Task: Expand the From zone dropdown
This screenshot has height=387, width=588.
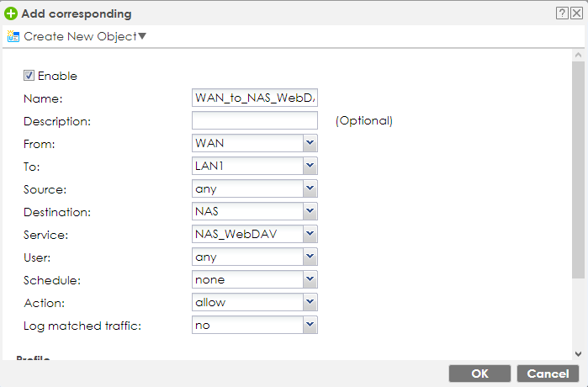Action: point(310,144)
